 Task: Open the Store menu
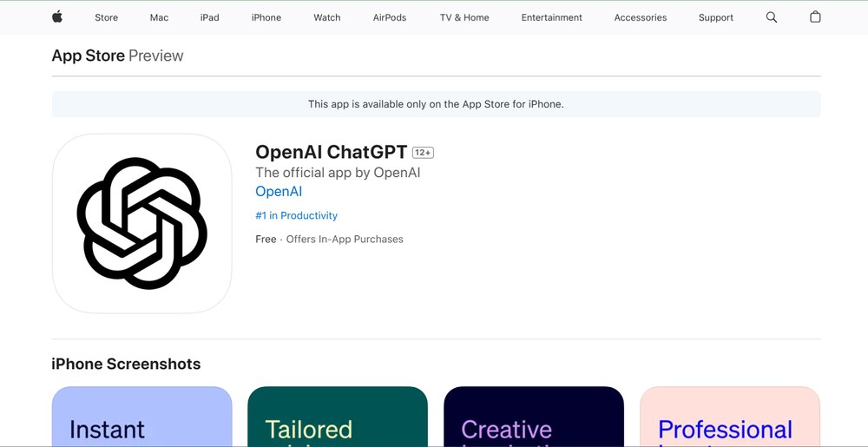tap(106, 17)
